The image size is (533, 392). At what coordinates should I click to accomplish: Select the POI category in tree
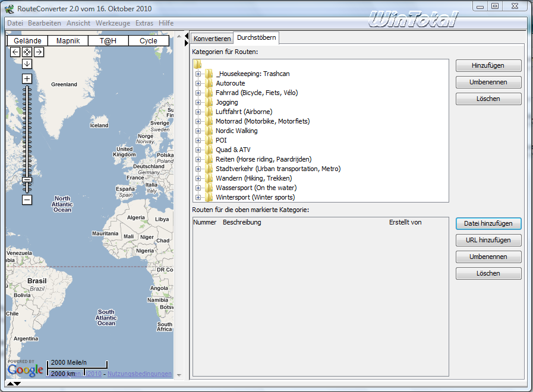point(221,141)
